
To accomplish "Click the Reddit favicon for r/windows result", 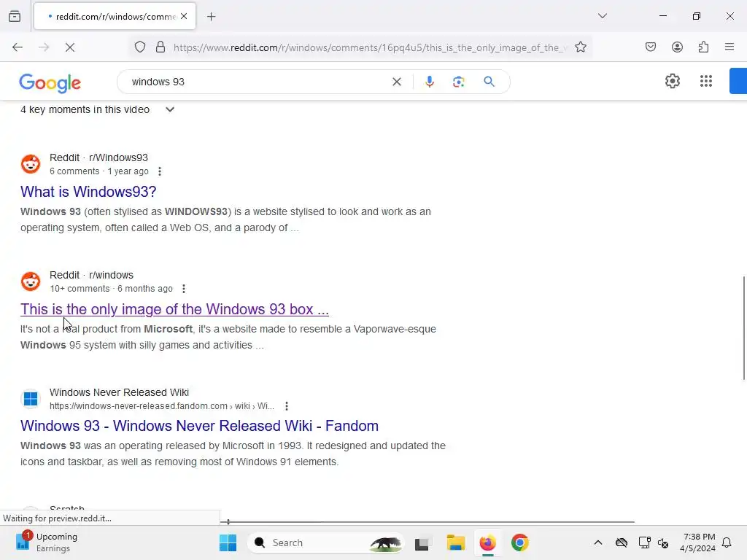I will (x=31, y=281).
